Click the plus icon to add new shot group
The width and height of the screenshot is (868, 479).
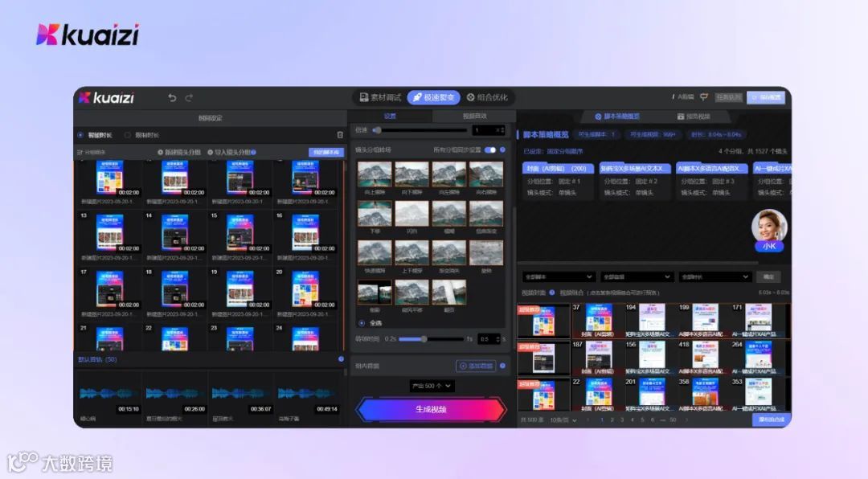point(161,152)
